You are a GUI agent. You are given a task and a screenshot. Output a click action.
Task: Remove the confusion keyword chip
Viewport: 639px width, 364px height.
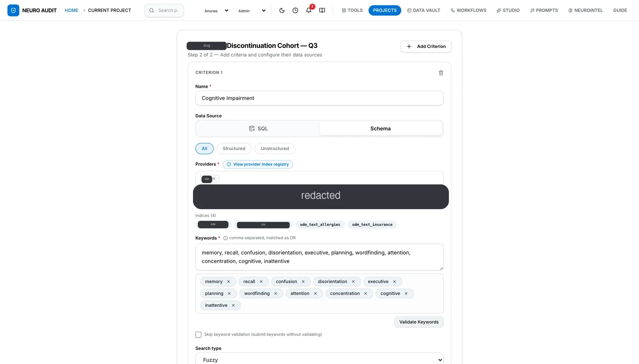pos(303,282)
